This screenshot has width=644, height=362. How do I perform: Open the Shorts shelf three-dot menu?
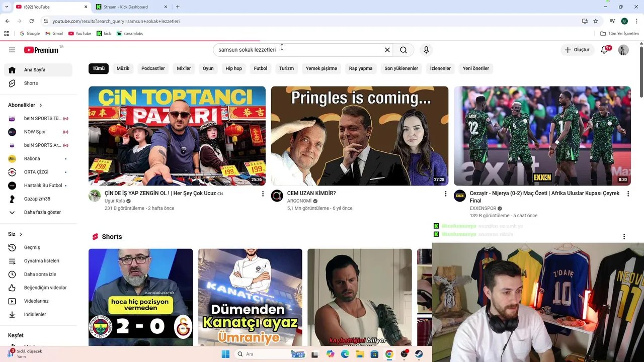(624, 237)
